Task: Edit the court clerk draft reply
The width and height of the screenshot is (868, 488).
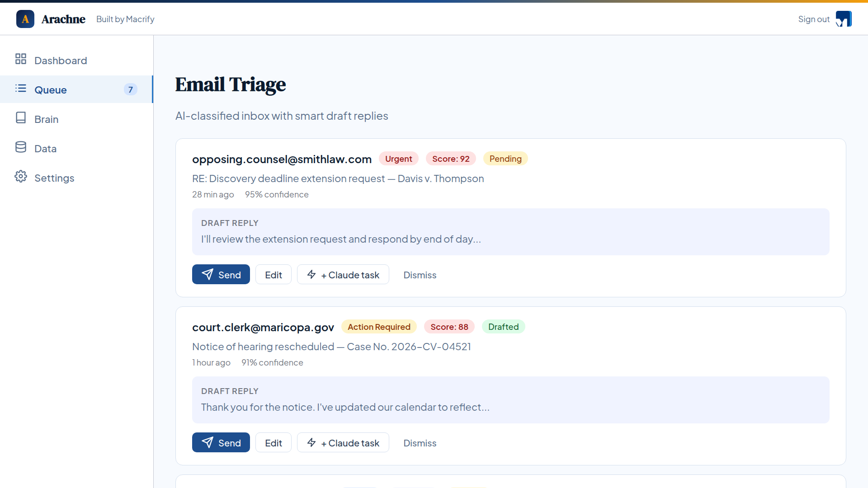Action: pos(273,442)
